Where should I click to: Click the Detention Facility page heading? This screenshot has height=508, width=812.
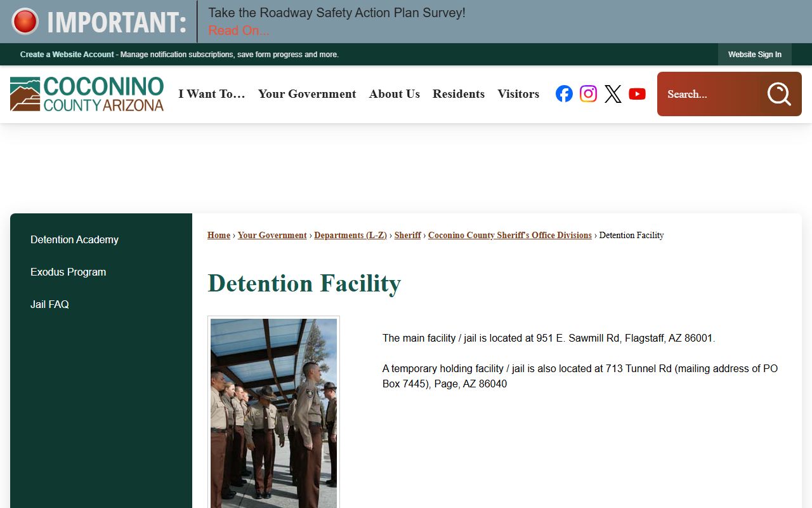pos(304,283)
